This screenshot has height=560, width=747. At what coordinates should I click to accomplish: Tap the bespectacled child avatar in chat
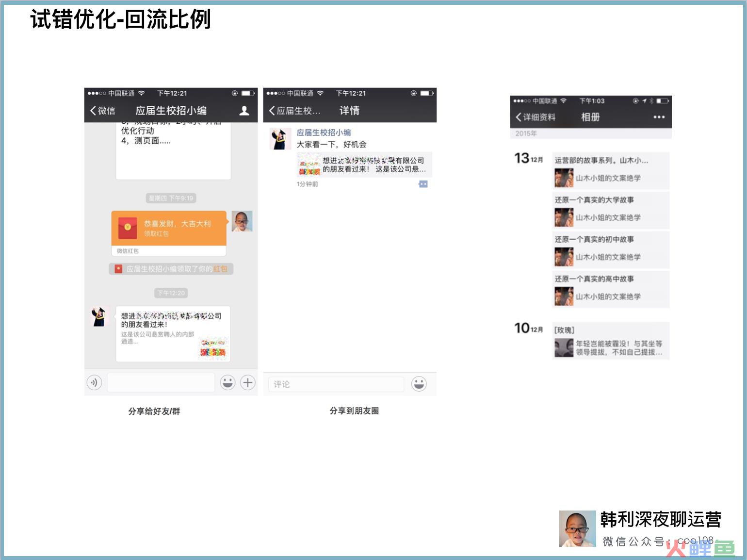pyautogui.click(x=242, y=221)
